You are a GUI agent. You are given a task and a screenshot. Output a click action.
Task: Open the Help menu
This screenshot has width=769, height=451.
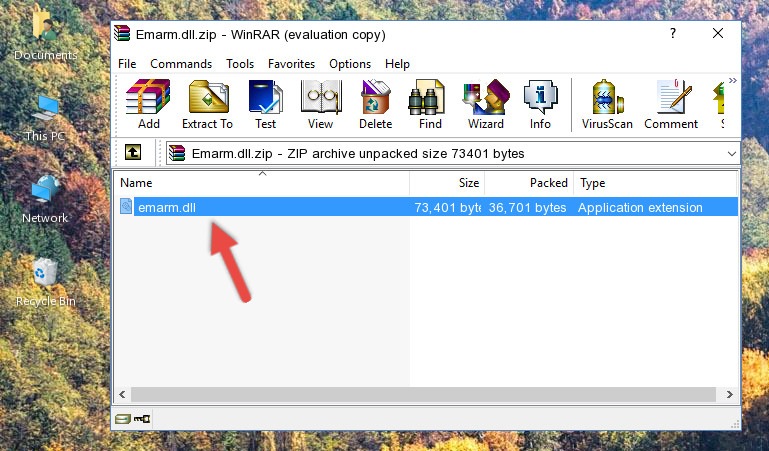coord(397,64)
